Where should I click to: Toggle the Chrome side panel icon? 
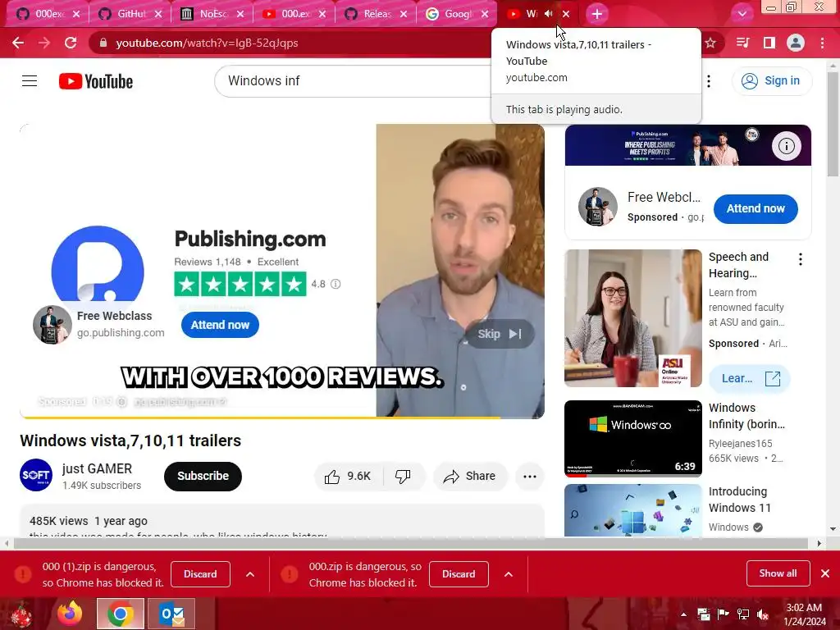click(769, 43)
